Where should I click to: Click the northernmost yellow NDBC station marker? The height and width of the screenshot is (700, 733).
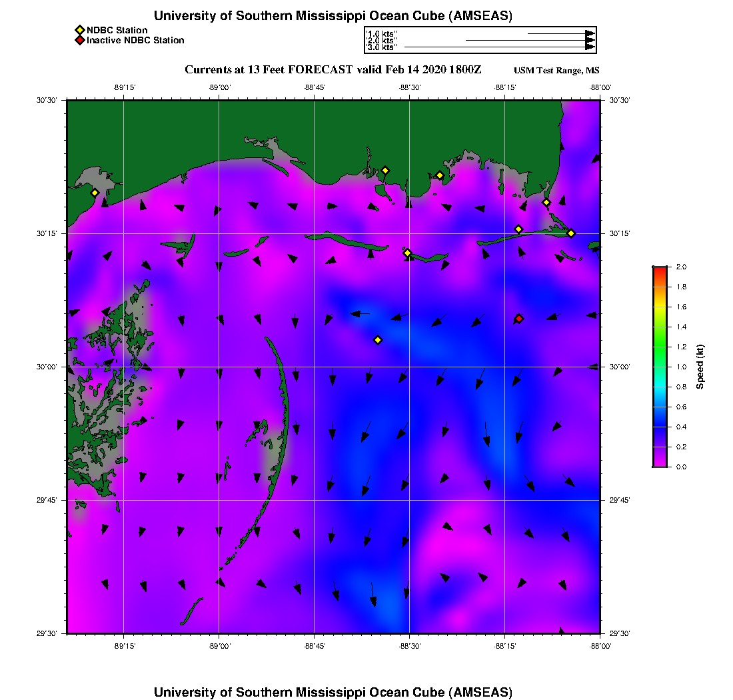tap(384, 170)
